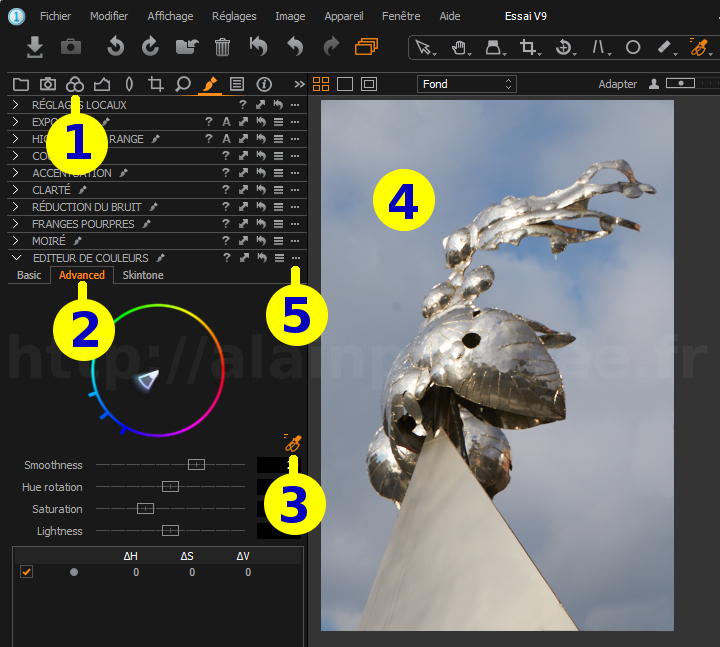This screenshot has height=647, width=720.
Task: Click the Reset adjustments counterclockwise arrow icon
Action: (x=115, y=47)
